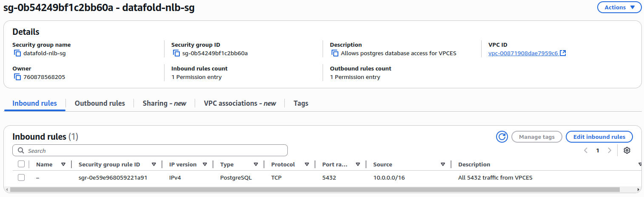Click the inbound rules Search field
Viewport: 644px width, 197px height.
(x=150, y=151)
